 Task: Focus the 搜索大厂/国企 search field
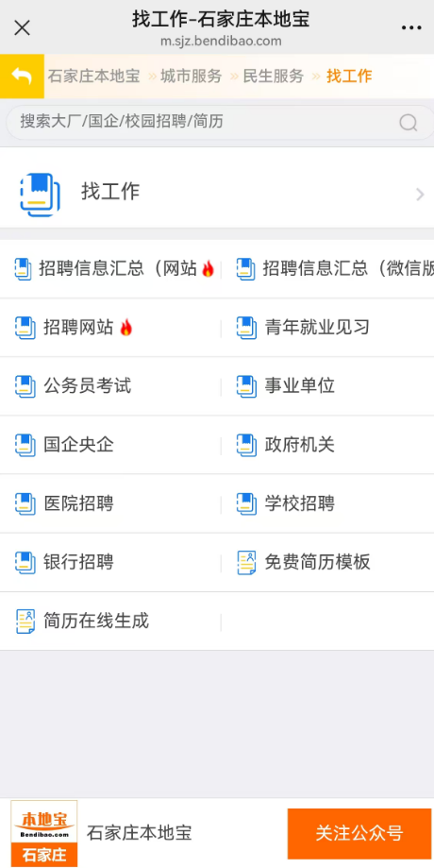click(x=220, y=123)
